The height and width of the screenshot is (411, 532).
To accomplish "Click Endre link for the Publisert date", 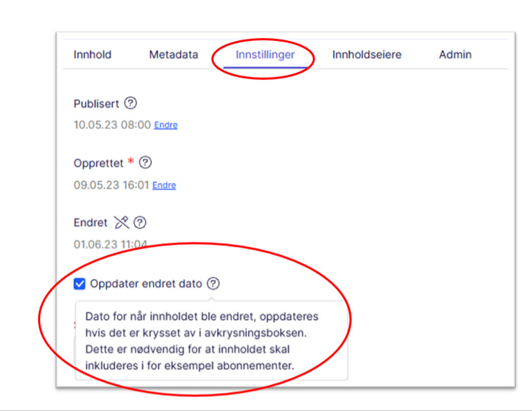I will [x=166, y=125].
